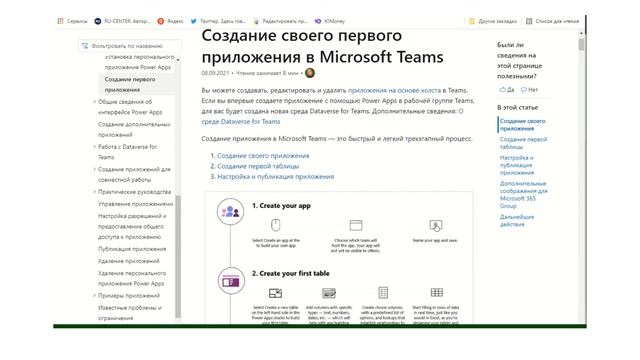Open Удаление приложений page

pyautogui.click(x=129, y=261)
